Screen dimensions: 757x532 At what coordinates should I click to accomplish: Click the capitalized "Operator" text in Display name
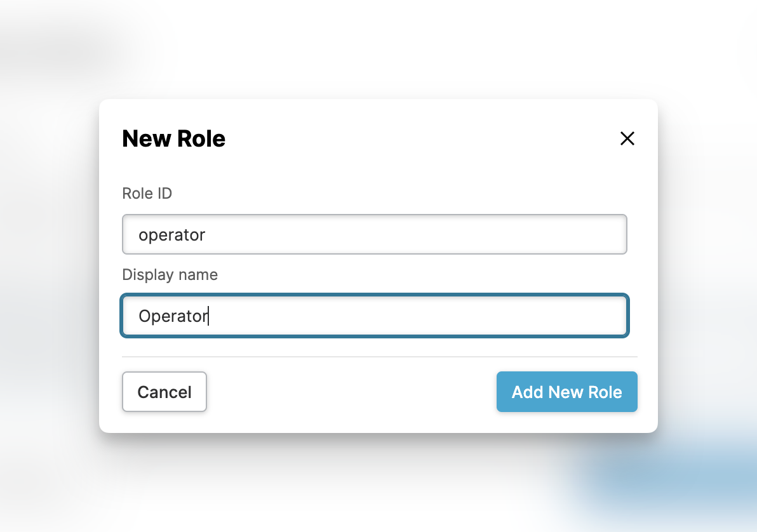click(x=173, y=316)
